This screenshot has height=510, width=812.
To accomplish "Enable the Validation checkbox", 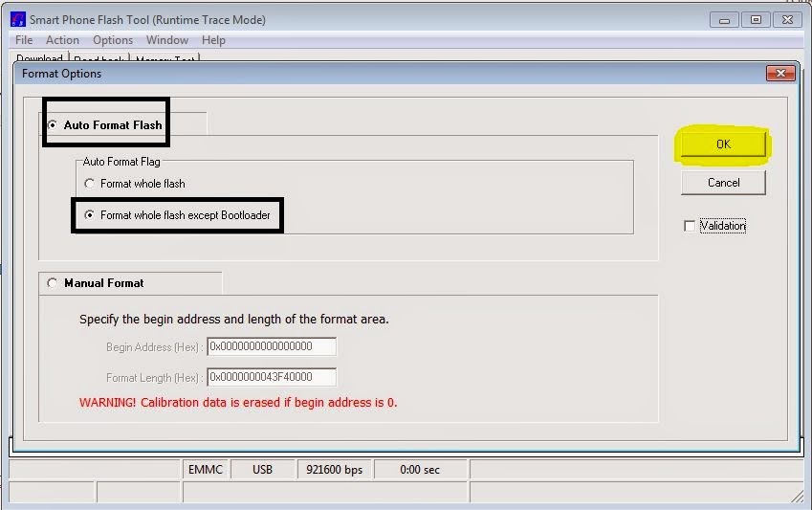I will (x=690, y=226).
